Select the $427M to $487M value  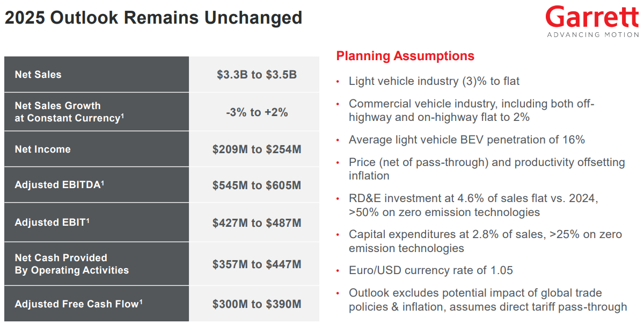(x=257, y=222)
